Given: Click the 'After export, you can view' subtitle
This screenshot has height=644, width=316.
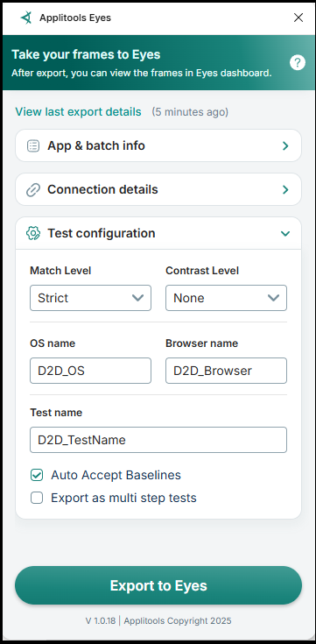Looking at the screenshot, I should click(142, 74).
